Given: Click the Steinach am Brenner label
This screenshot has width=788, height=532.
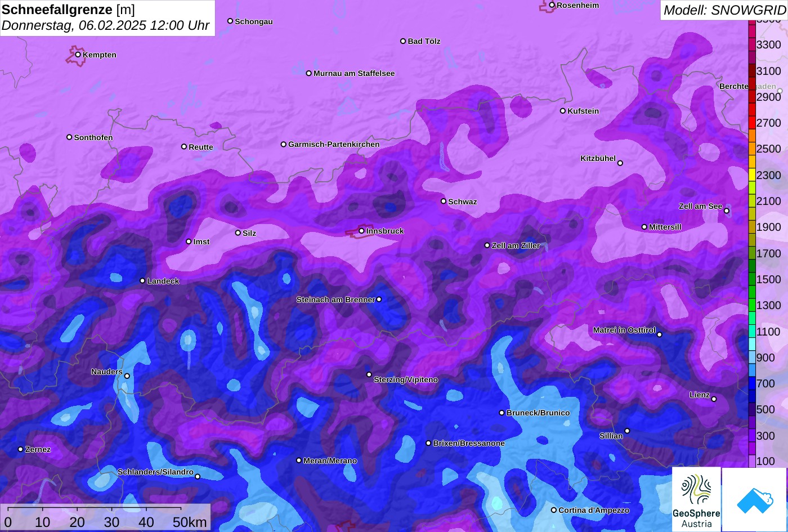Looking at the screenshot, I should point(335,299).
